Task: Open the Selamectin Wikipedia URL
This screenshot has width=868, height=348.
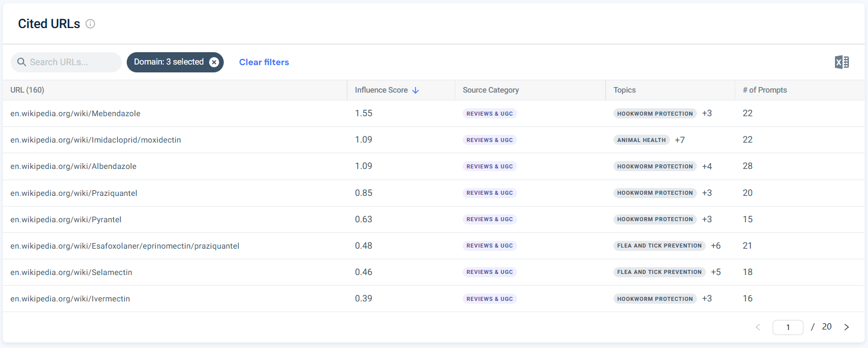Action: tap(72, 272)
